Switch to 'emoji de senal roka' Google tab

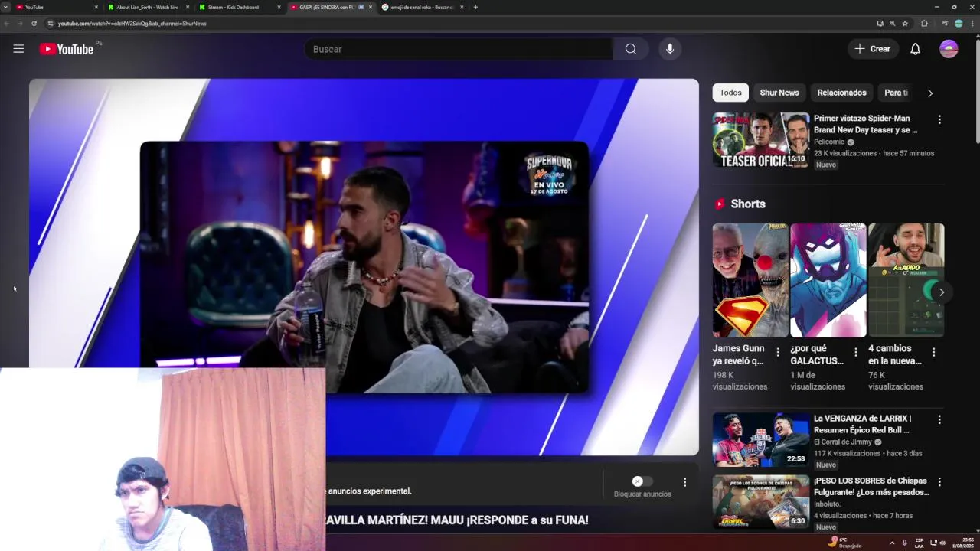point(423,7)
